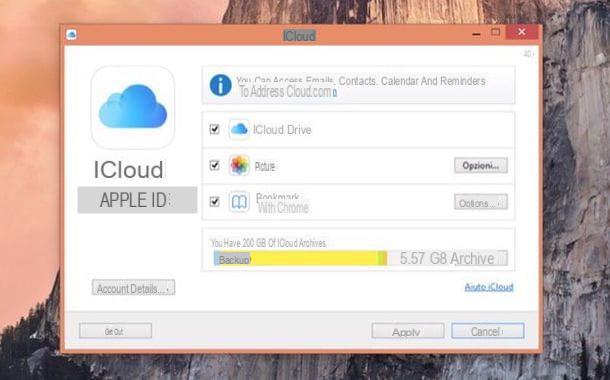The width and height of the screenshot is (610, 380).
Task: Disable the Bookmark with Chrome checkbox
Action: click(214, 201)
